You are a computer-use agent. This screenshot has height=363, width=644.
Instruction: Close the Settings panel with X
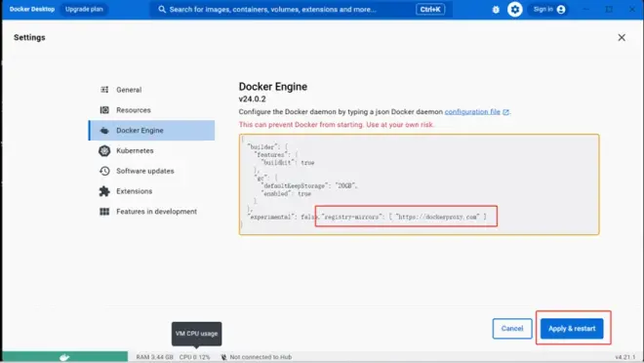click(622, 38)
